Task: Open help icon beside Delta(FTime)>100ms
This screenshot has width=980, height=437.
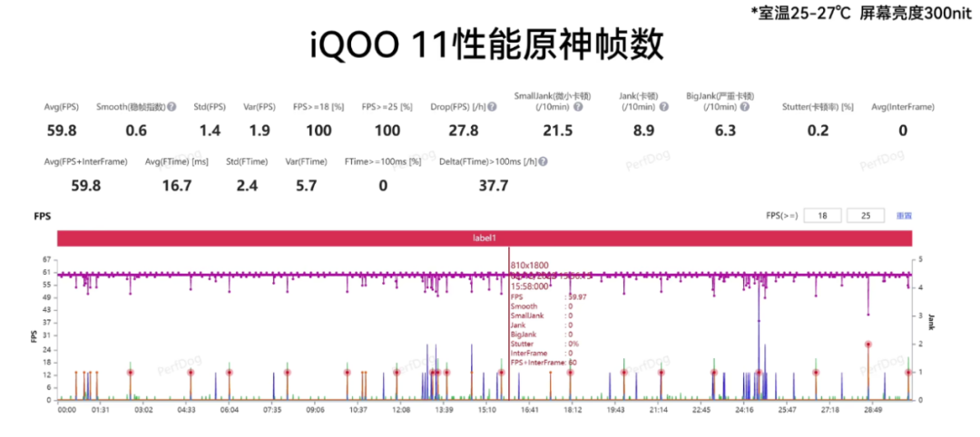Action: tap(544, 161)
